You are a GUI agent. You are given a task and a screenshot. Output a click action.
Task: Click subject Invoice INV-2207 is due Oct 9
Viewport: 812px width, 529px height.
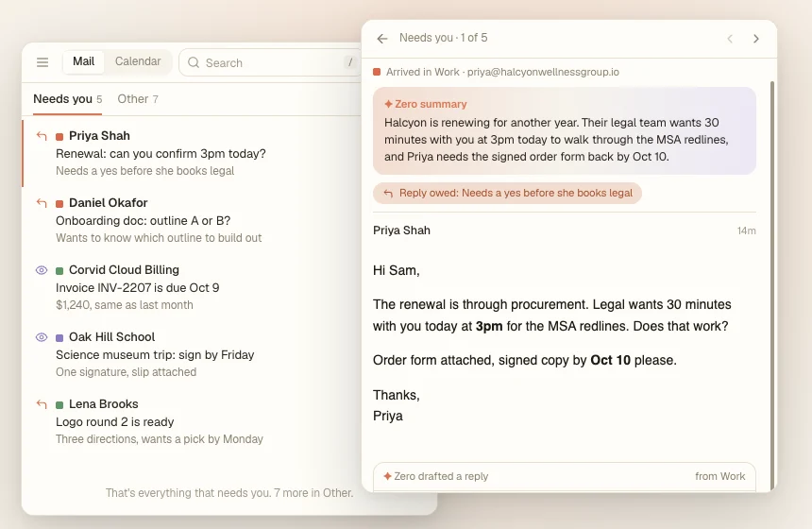tap(137, 287)
